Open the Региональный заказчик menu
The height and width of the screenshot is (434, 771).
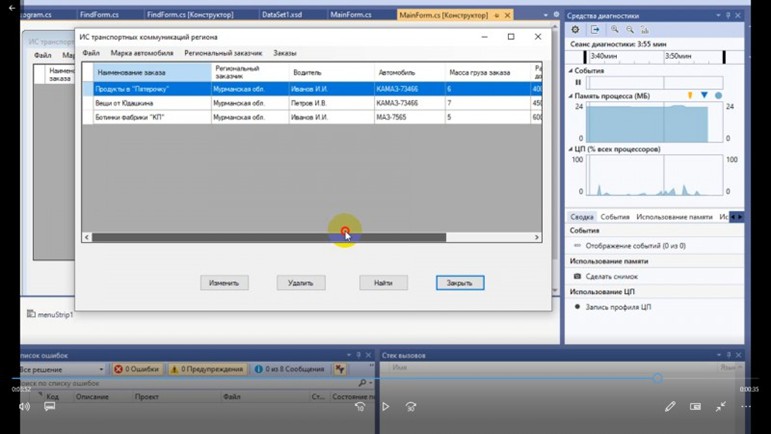click(223, 53)
